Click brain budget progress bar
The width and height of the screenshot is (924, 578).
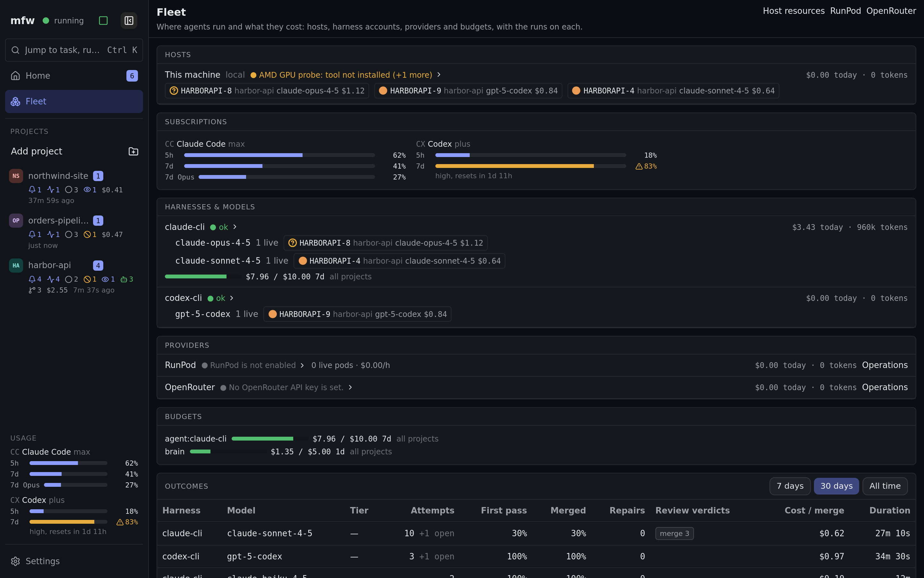228,452
